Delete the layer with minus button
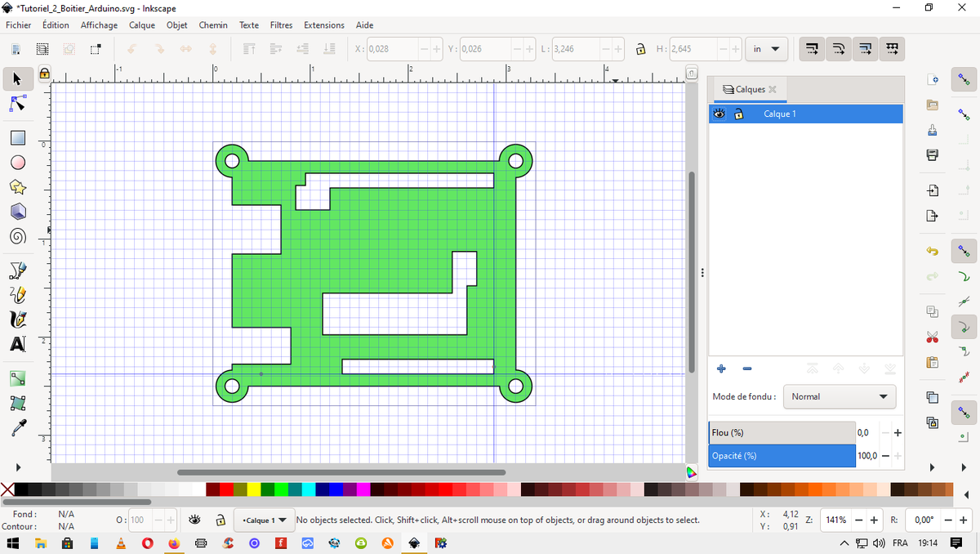This screenshot has width=980, height=554. click(746, 369)
